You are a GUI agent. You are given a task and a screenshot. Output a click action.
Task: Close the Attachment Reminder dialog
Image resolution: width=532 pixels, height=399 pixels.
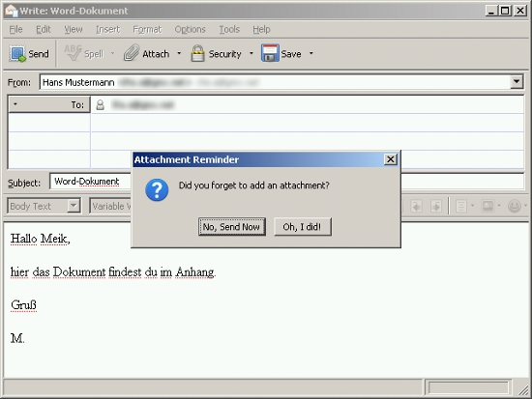click(x=390, y=159)
